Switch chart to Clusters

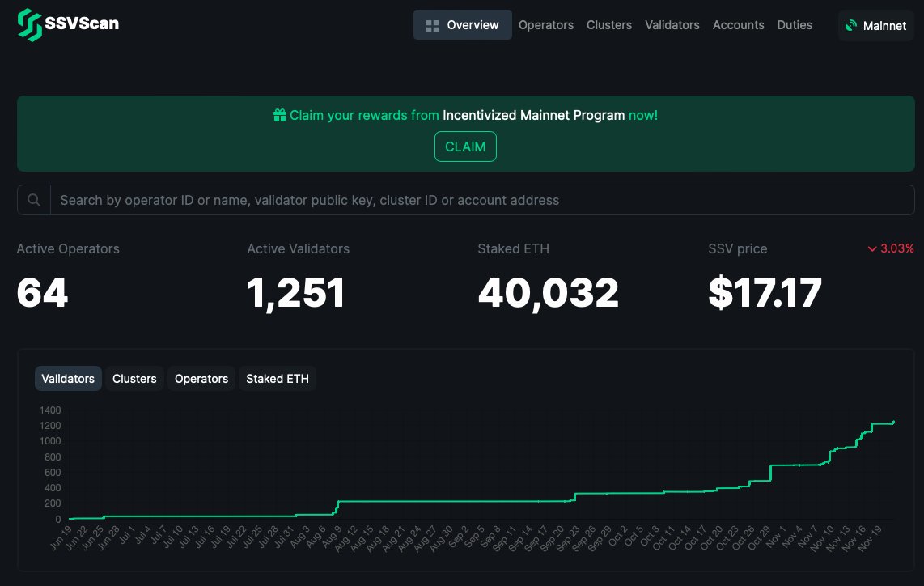(x=134, y=379)
